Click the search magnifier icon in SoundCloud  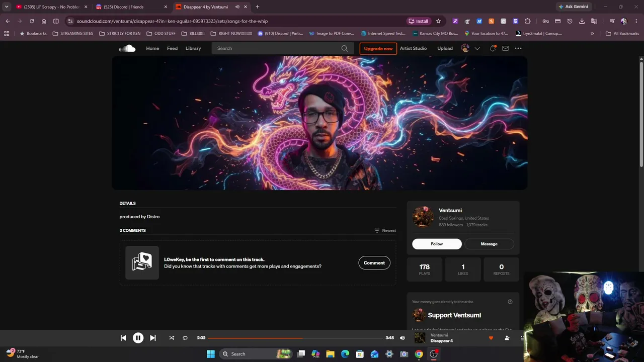click(345, 48)
